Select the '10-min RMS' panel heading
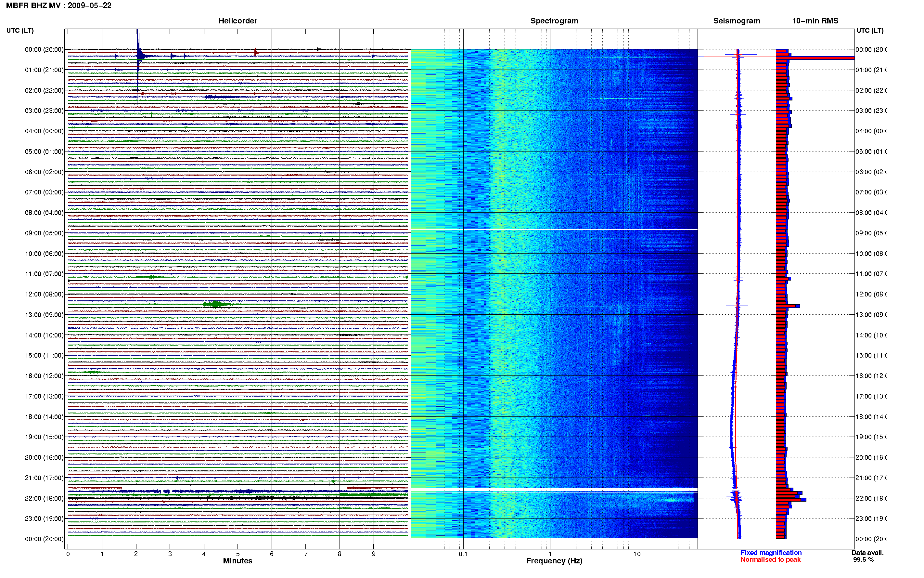This screenshot has height=578, width=924. click(815, 21)
